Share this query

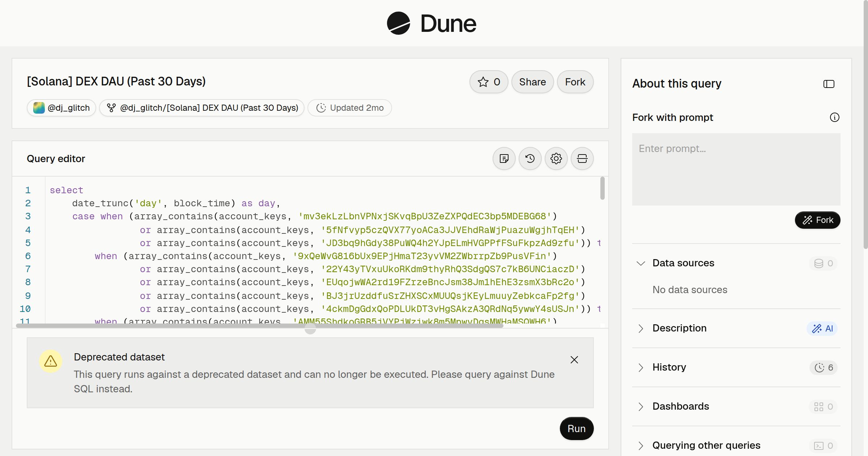(x=532, y=82)
